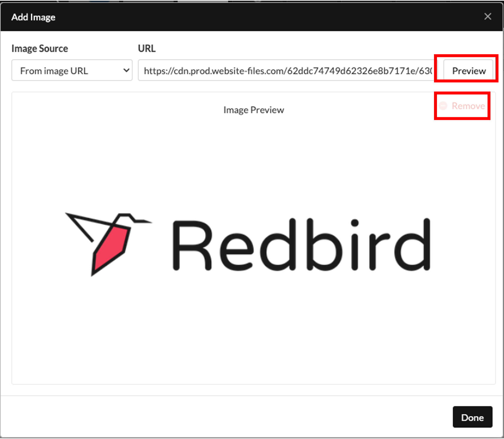Click the Image Preview heading text

pyautogui.click(x=253, y=110)
